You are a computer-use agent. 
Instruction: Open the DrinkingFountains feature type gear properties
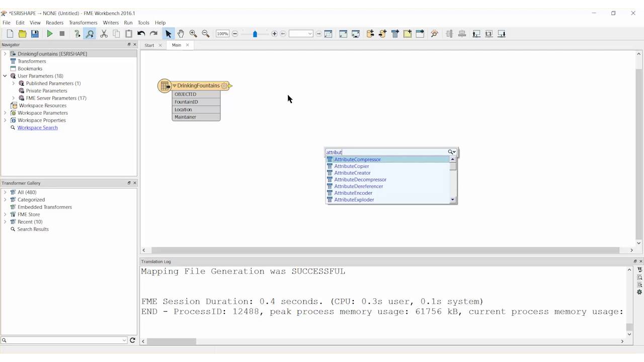coord(224,85)
